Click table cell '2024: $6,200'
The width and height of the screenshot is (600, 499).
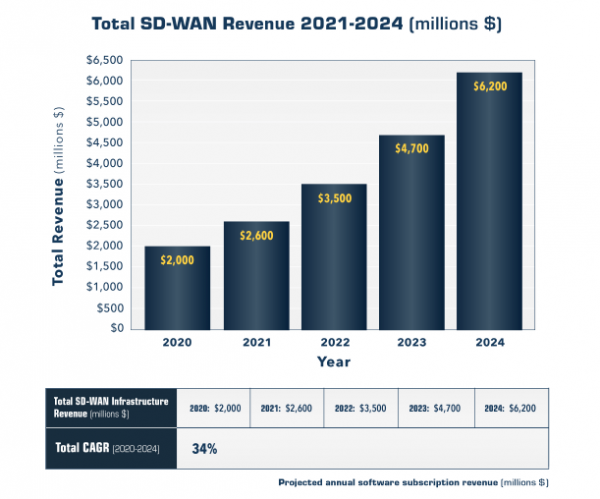[511, 408]
